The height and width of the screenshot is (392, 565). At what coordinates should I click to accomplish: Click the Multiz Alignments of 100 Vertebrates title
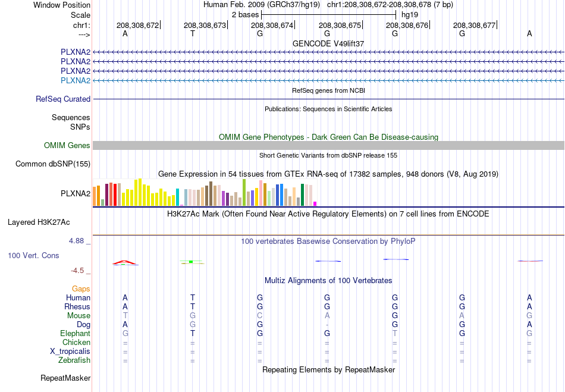coord(328,280)
